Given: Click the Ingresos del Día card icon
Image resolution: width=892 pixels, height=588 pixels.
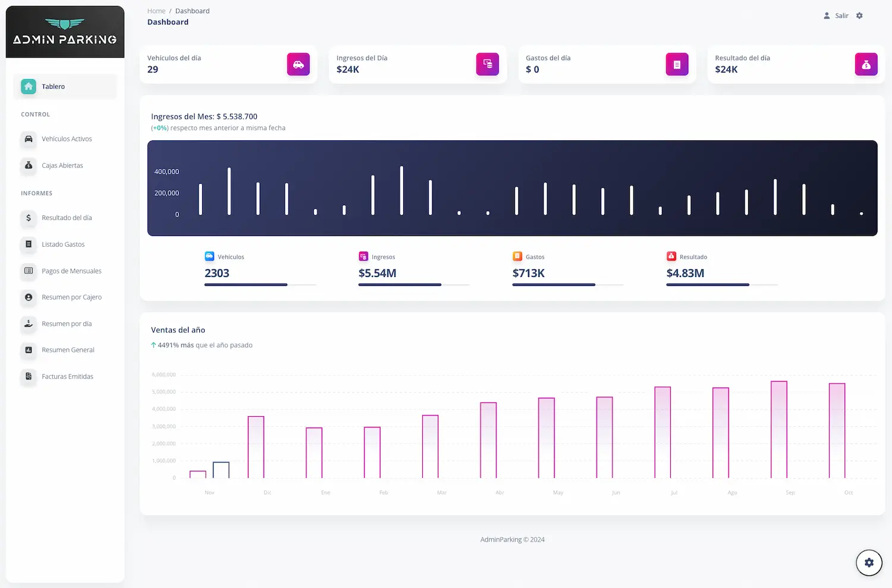Looking at the screenshot, I should pos(487,64).
